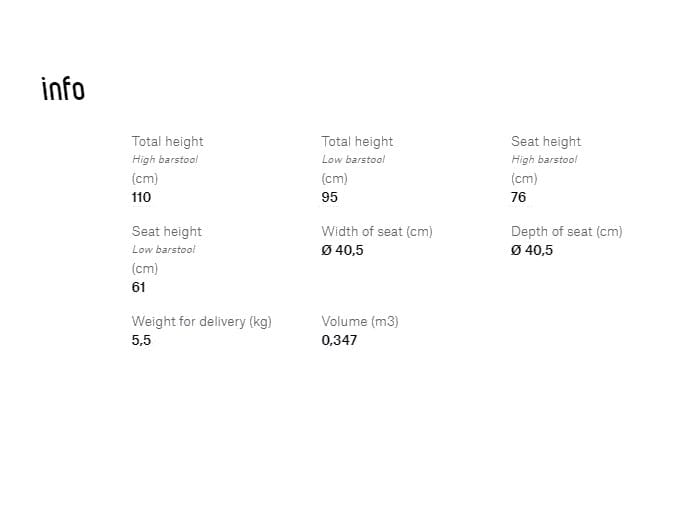Select the total height value 95

[x=330, y=197]
